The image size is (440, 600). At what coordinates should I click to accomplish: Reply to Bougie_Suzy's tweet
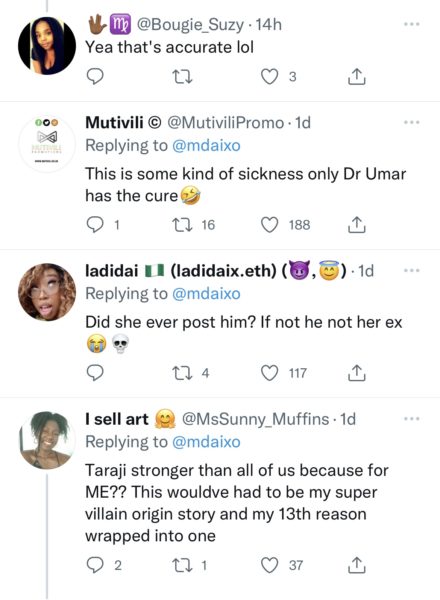tap(94, 77)
